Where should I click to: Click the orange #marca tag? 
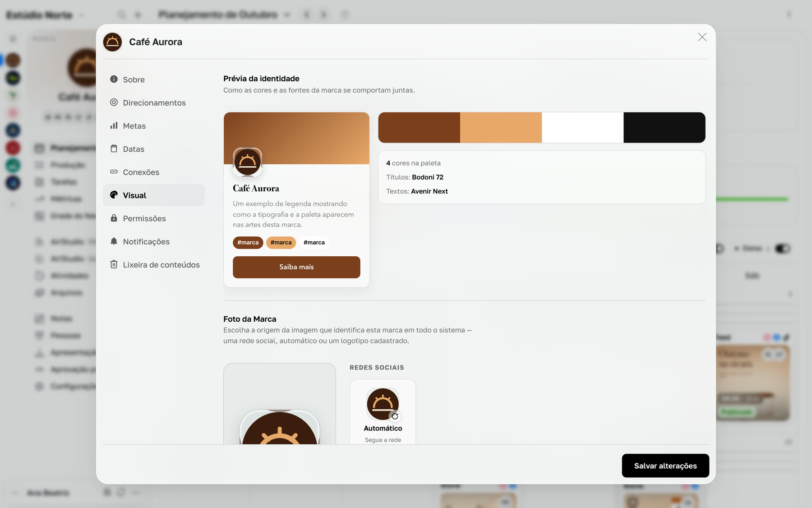281,243
